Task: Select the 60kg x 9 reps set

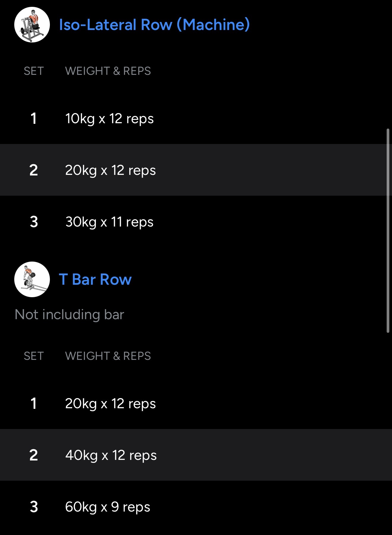Action: (108, 507)
